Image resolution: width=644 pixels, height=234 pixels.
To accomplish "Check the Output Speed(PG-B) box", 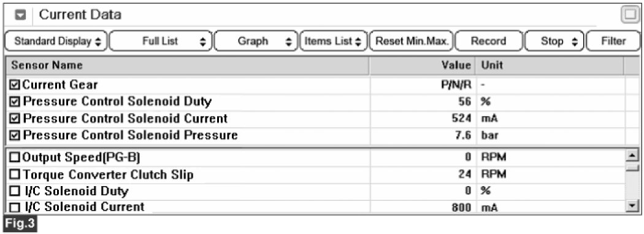I will point(15,157).
